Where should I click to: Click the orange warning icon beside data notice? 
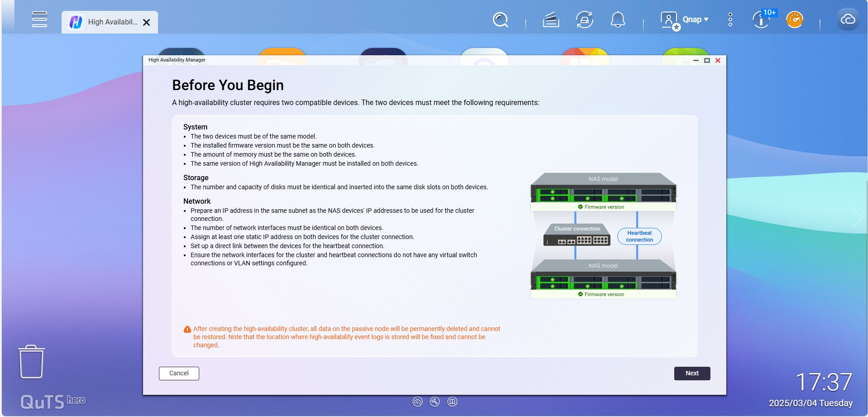[187, 330]
